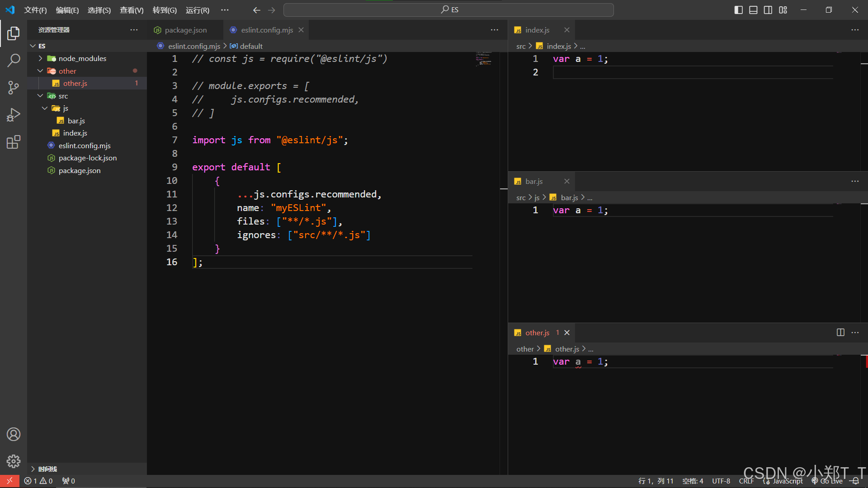This screenshot has height=488, width=868.
Task: Open the Accounts icon in activity bar
Action: coord(14,434)
